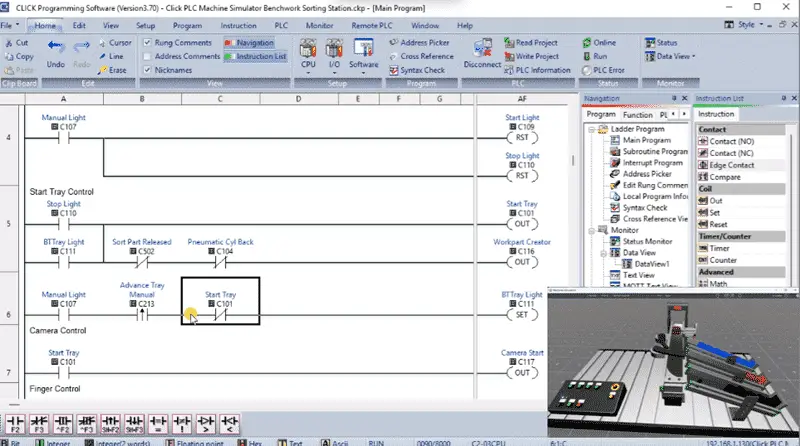Select the Start Tray C101 contact cell
Screen dimensions: 800x446
coord(220,301)
